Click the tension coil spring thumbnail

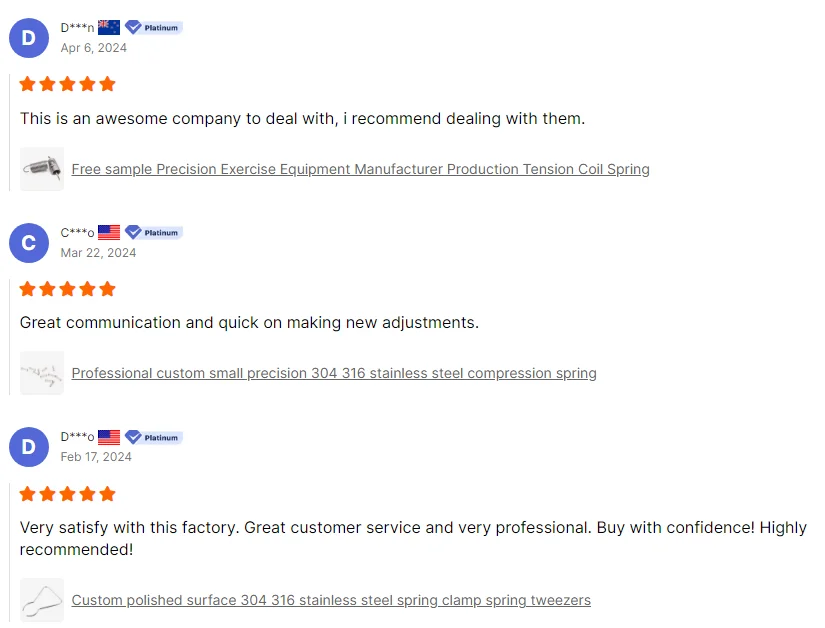[x=42, y=169]
